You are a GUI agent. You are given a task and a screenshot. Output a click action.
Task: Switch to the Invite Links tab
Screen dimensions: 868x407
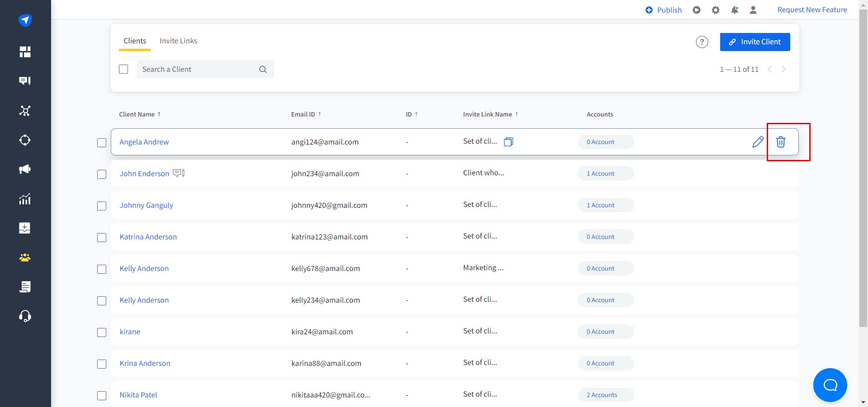click(178, 41)
